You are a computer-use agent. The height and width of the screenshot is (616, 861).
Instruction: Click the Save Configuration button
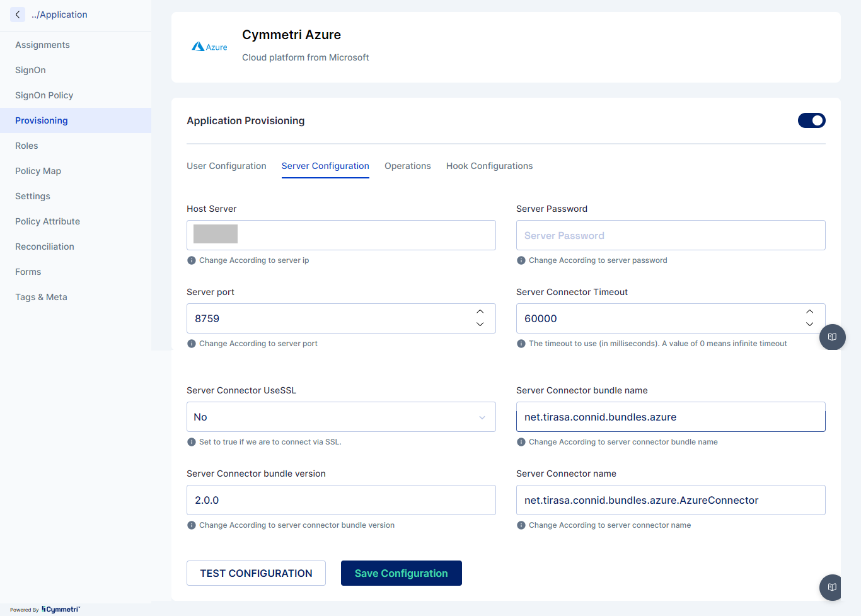[401, 573]
